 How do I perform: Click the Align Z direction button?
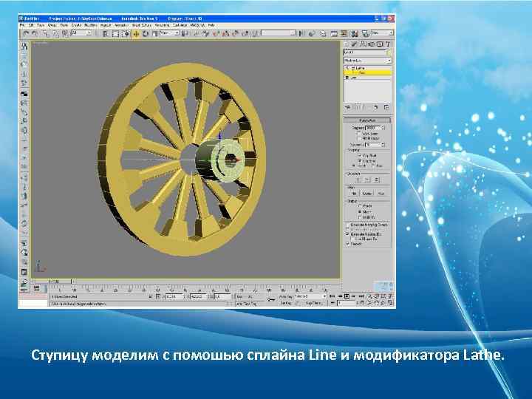tap(376, 180)
